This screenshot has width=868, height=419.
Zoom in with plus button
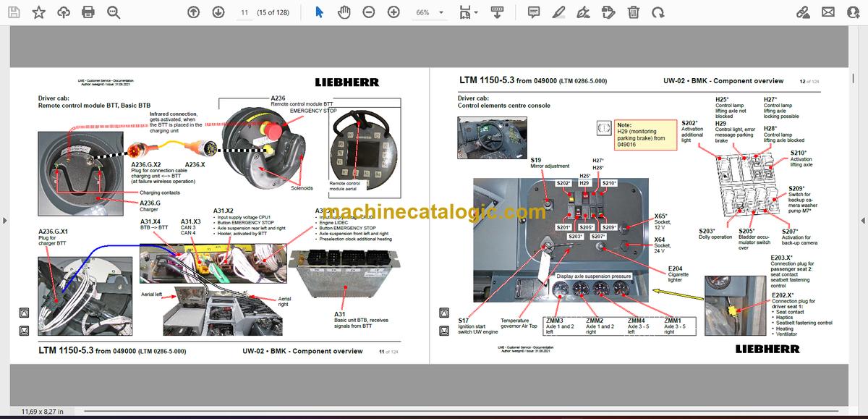point(393,12)
